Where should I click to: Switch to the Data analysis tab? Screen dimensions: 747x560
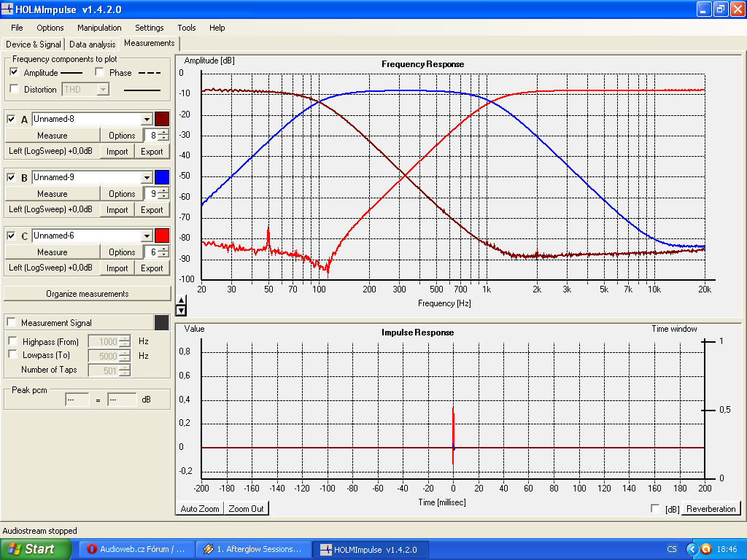click(x=93, y=44)
